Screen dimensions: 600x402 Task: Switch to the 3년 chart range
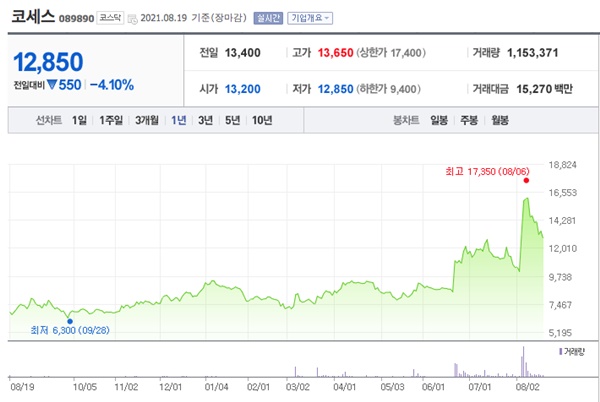205,120
